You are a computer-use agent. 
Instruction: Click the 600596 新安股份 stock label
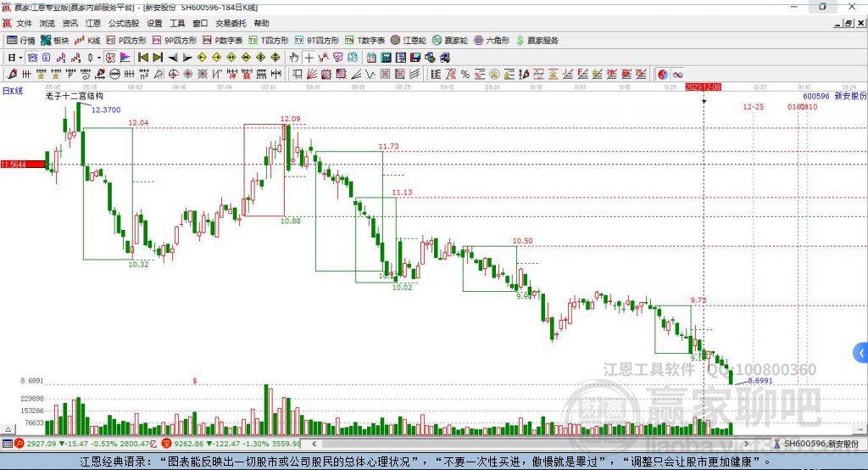point(834,96)
